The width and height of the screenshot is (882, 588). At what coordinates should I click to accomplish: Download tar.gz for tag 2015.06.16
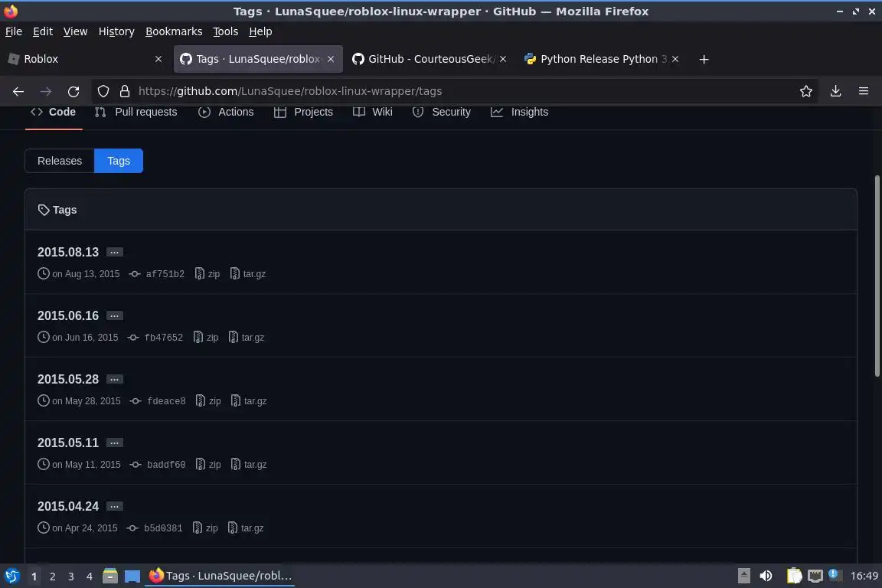click(x=247, y=338)
